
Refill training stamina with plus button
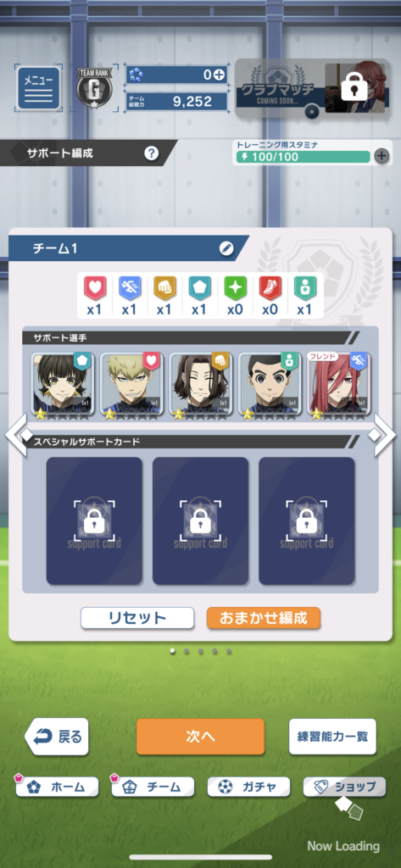click(x=382, y=156)
